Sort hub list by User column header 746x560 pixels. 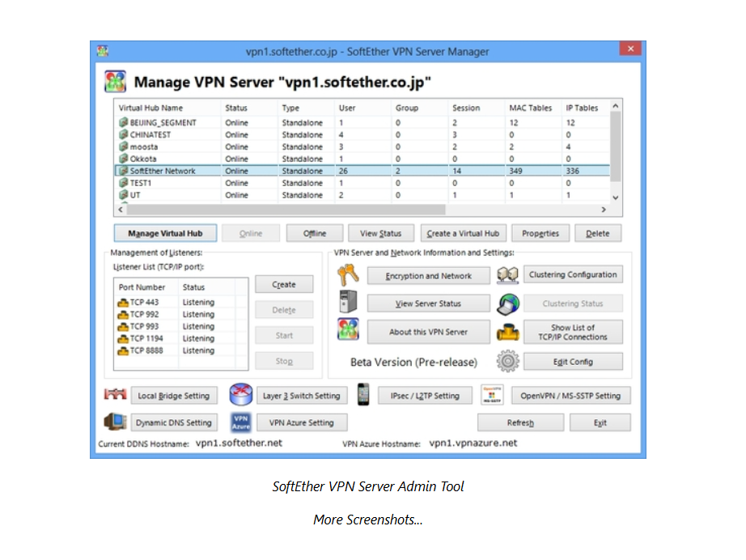362,108
